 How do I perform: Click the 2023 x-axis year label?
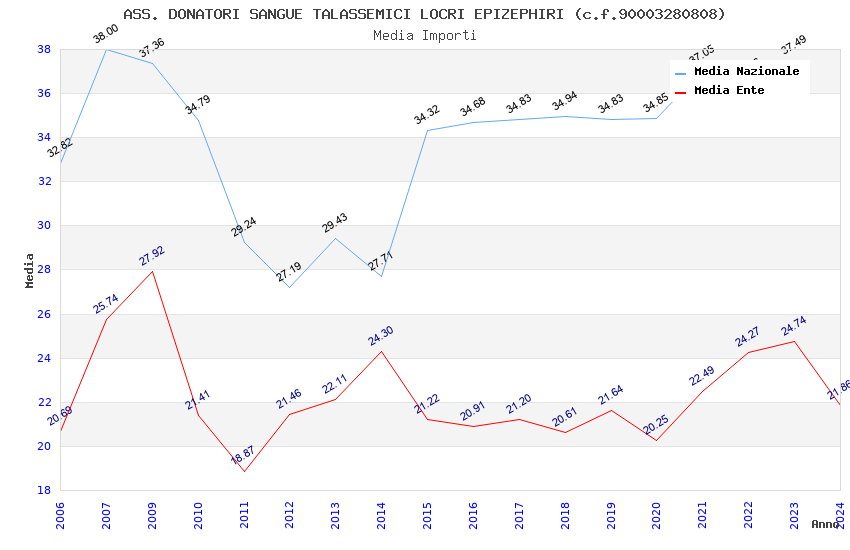tap(794, 515)
